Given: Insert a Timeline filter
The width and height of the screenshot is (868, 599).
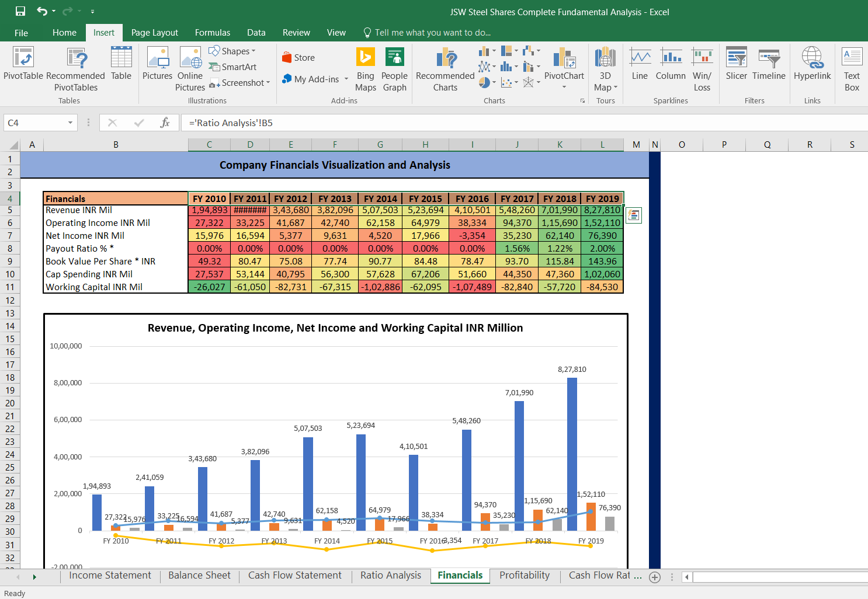Looking at the screenshot, I should tap(769, 64).
